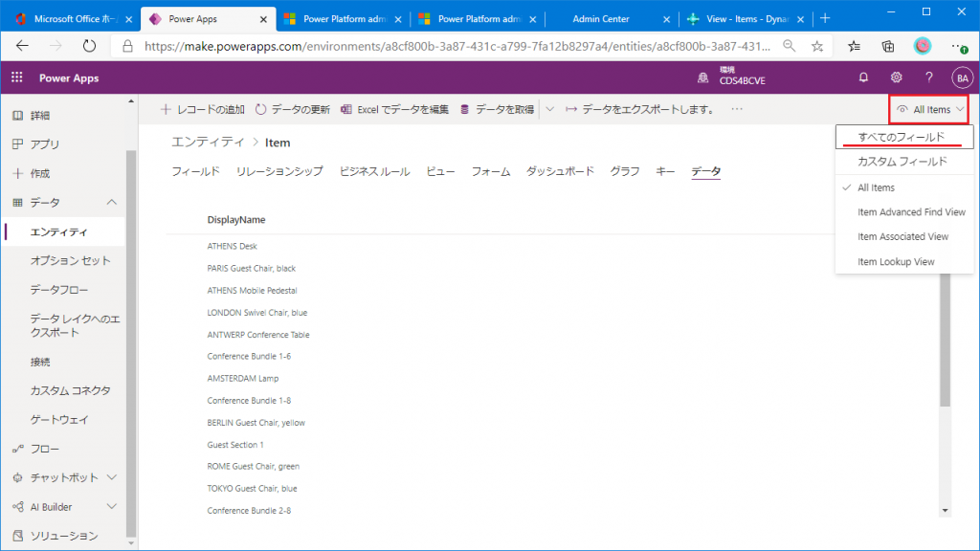Image resolution: width=980 pixels, height=551 pixels.
Task: Click the site lock icon in address bar
Action: coord(127,46)
